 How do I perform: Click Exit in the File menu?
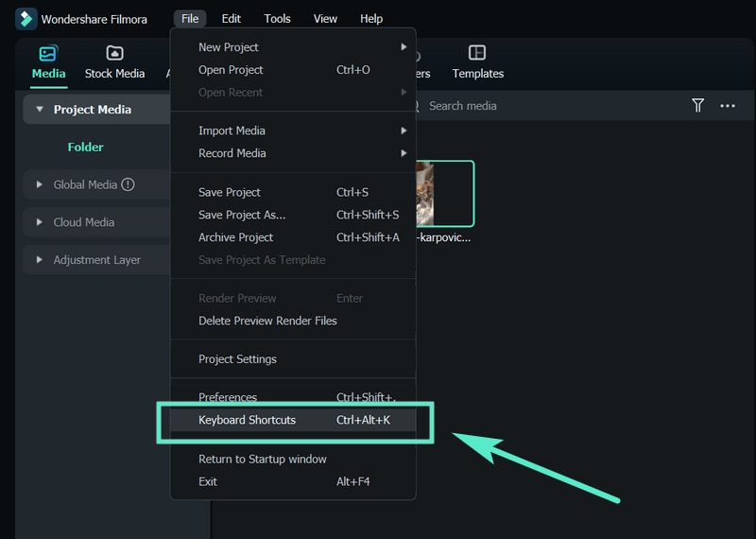tap(293, 481)
